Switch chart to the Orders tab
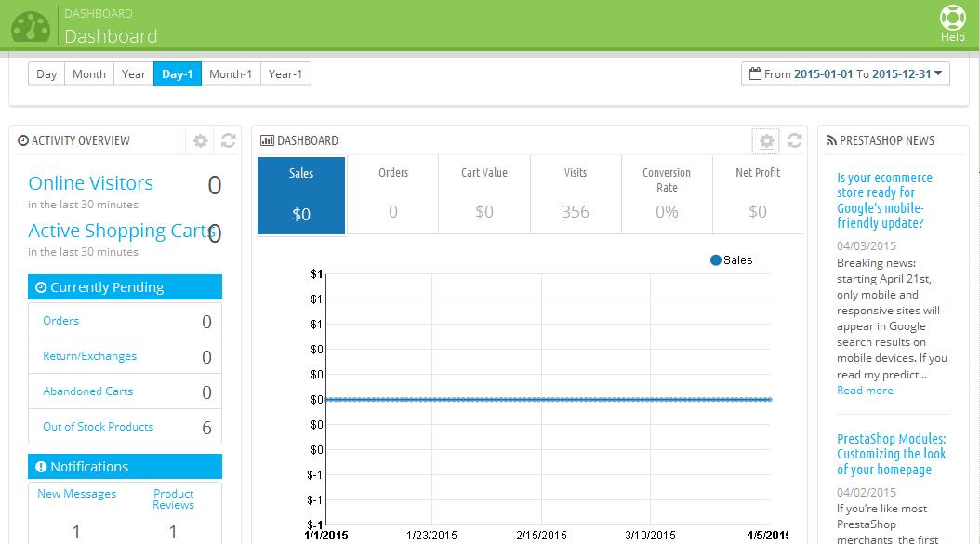This screenshot has height=544, width=980. point(393,195)
